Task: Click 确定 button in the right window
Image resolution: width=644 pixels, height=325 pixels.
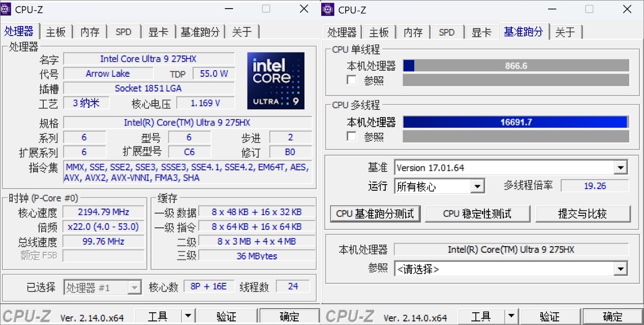Action: (612, 317)
